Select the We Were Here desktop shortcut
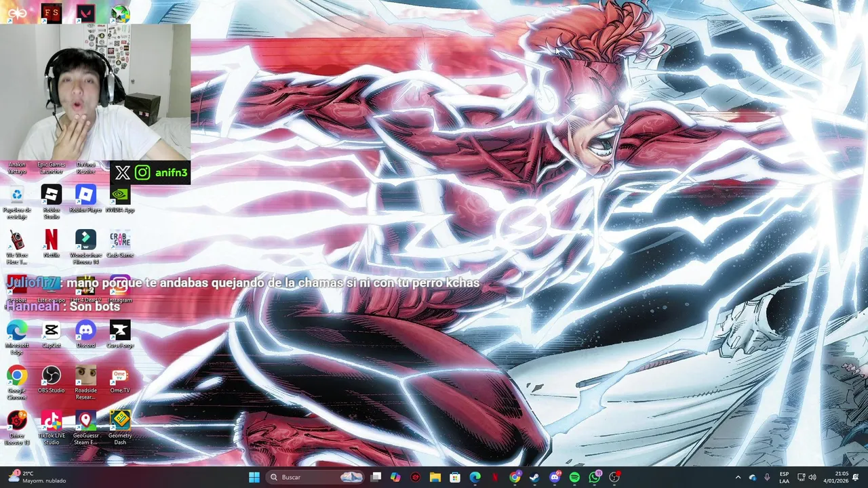868x488 pixels. point(17,247)
